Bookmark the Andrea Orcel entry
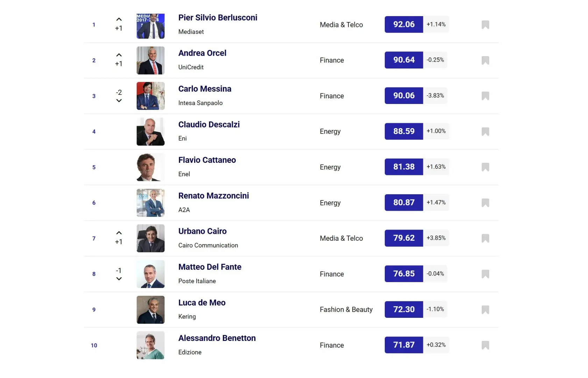Viewport: 588px width, 378px height. (x=485, y=60)
